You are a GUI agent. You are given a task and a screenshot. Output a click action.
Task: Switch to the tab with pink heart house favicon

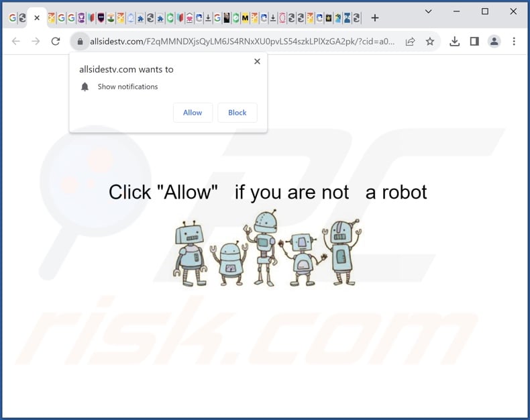click(x=189, y=17)
